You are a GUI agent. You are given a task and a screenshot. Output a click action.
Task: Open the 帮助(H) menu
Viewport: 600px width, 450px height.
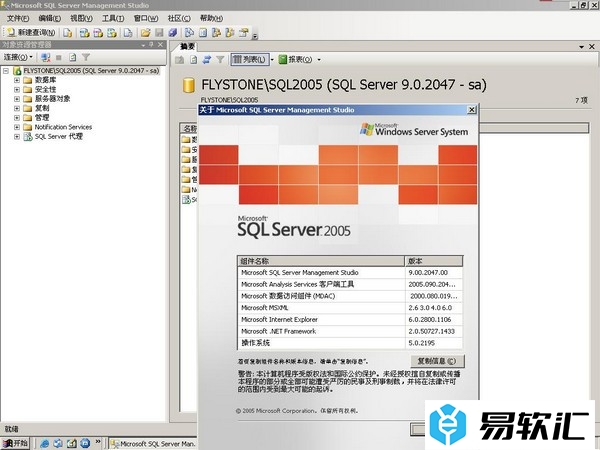tap(211, 18)
